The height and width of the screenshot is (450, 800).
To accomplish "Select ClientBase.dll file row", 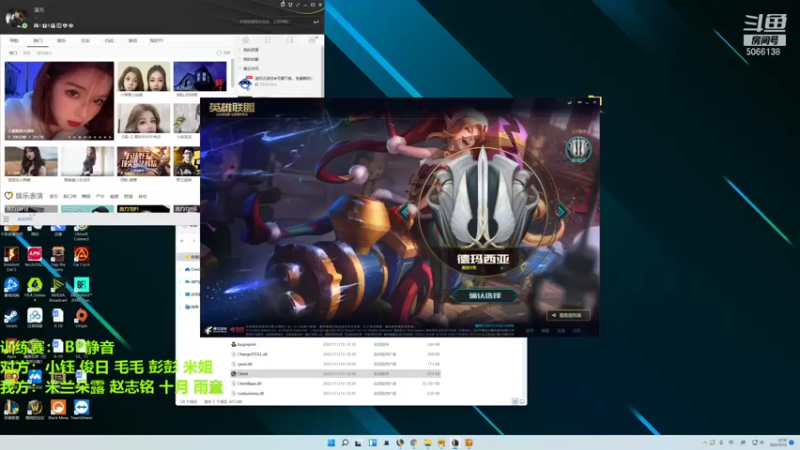I will point(335,384).
